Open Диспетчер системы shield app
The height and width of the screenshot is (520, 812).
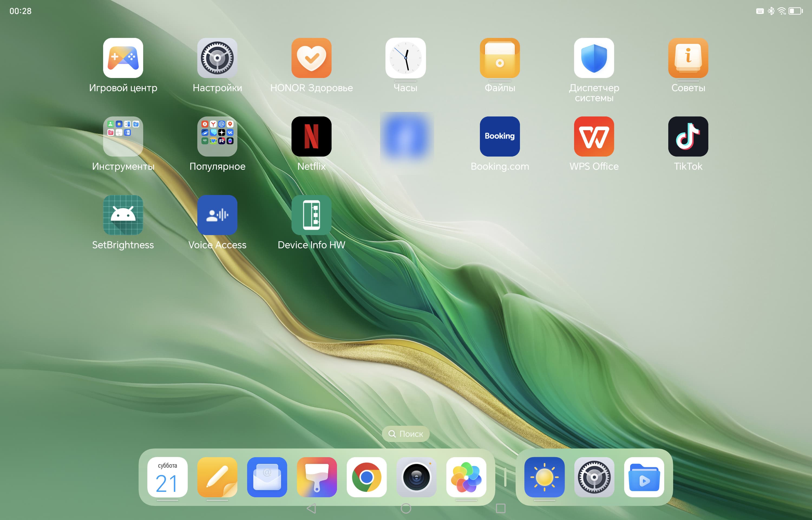[594, 58]
